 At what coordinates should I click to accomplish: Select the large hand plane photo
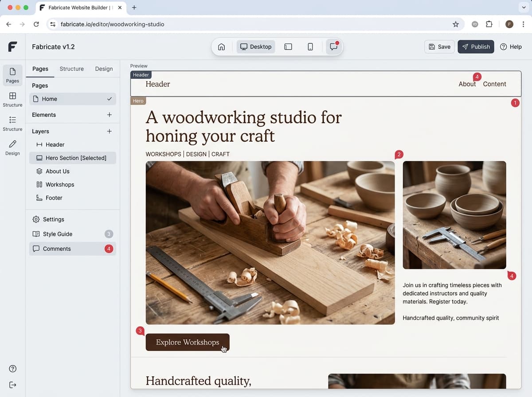[270, 243]
